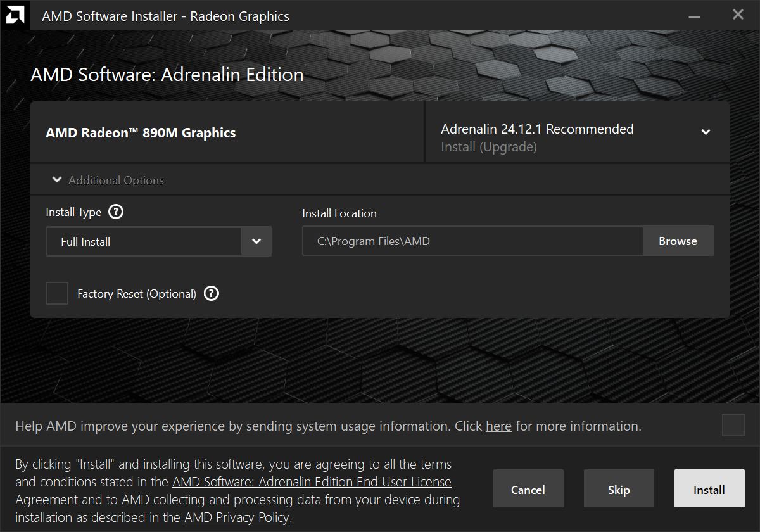Image resolution: width=760 pixels, height=532 pixels.
Task: Click the Cancel button
Action: click(528, 489)
